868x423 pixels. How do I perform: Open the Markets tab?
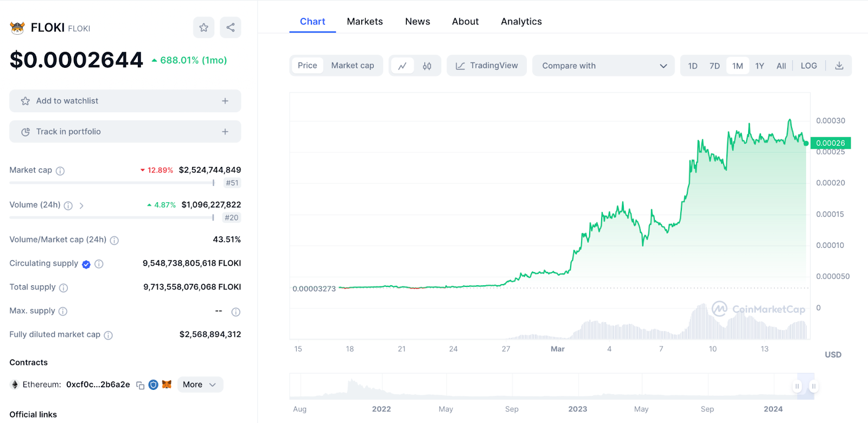coord(365,22)
